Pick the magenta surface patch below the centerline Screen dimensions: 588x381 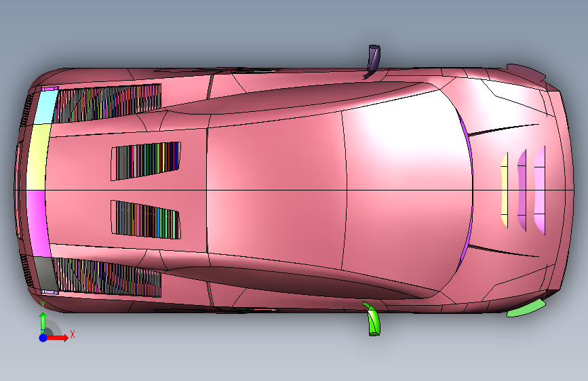pos(38,224)
